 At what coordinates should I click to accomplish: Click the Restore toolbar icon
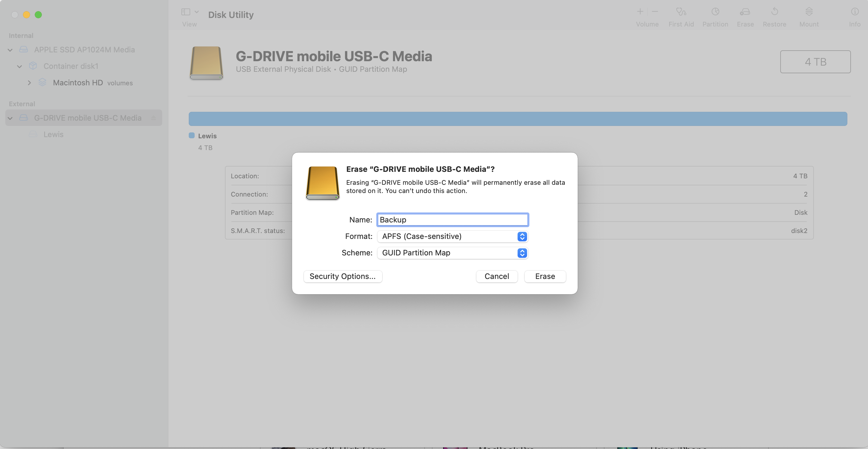774,12
